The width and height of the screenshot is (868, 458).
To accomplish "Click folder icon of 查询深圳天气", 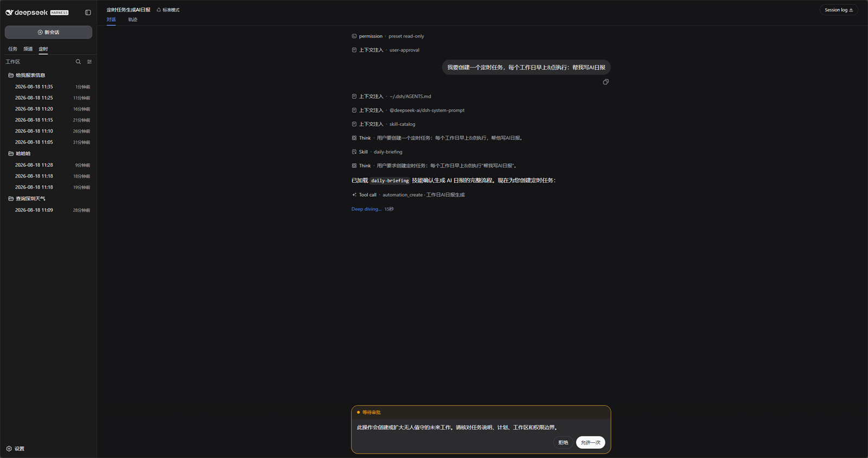I will pyautogui.click(x=11, y=198).
